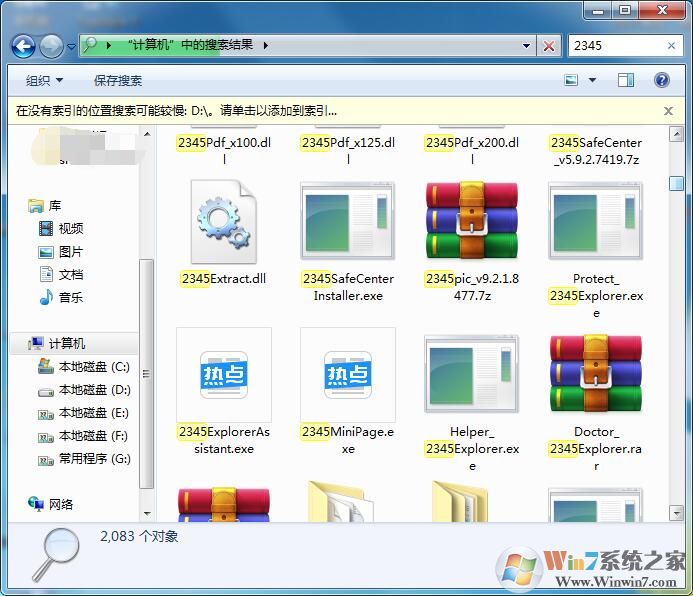The width and height of the screenshot is (693, 596).
Task: Click 2345Pdf_x125.dll file name
Action: pos(348,150)
